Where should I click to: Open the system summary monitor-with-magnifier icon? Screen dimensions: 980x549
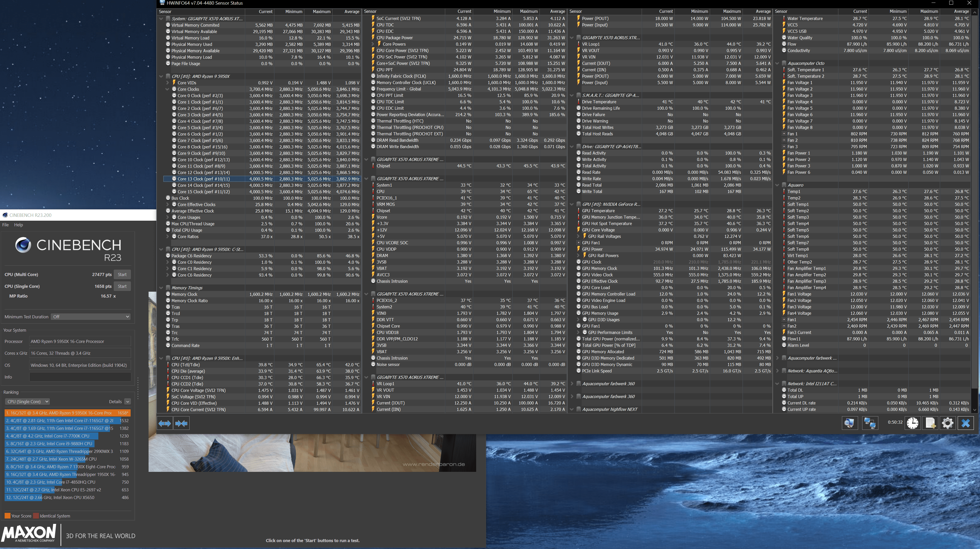click(850, 423)
